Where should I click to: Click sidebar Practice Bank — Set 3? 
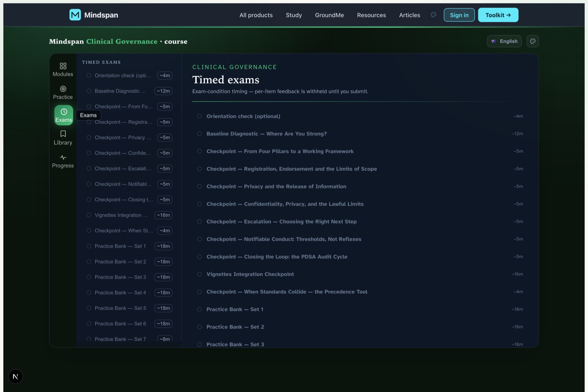coord(129,277)
